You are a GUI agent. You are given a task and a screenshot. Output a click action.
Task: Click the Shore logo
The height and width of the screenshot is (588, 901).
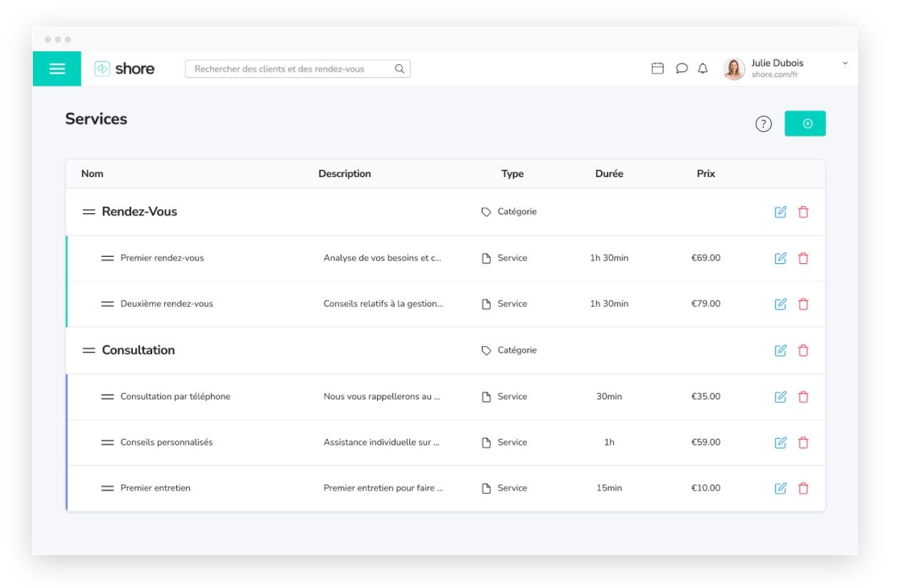tap(125, 69)
